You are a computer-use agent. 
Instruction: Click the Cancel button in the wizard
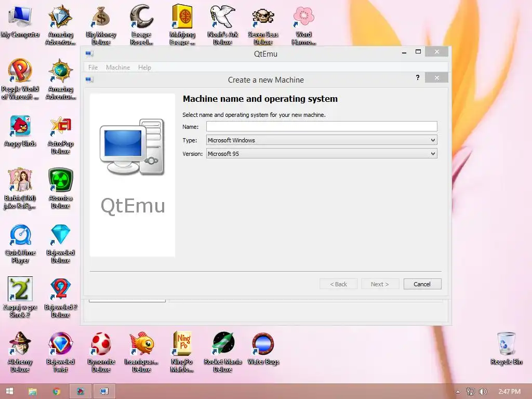click(422, 284)
